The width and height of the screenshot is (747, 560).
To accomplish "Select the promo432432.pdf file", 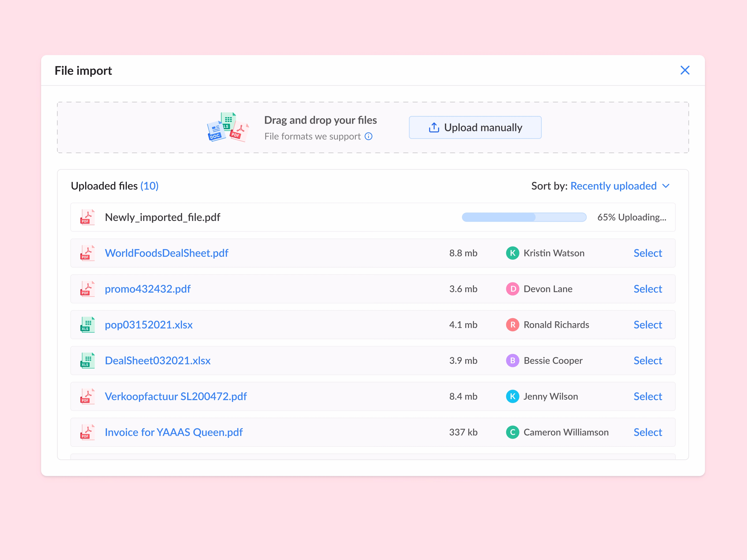I will (x=647, y=289).
